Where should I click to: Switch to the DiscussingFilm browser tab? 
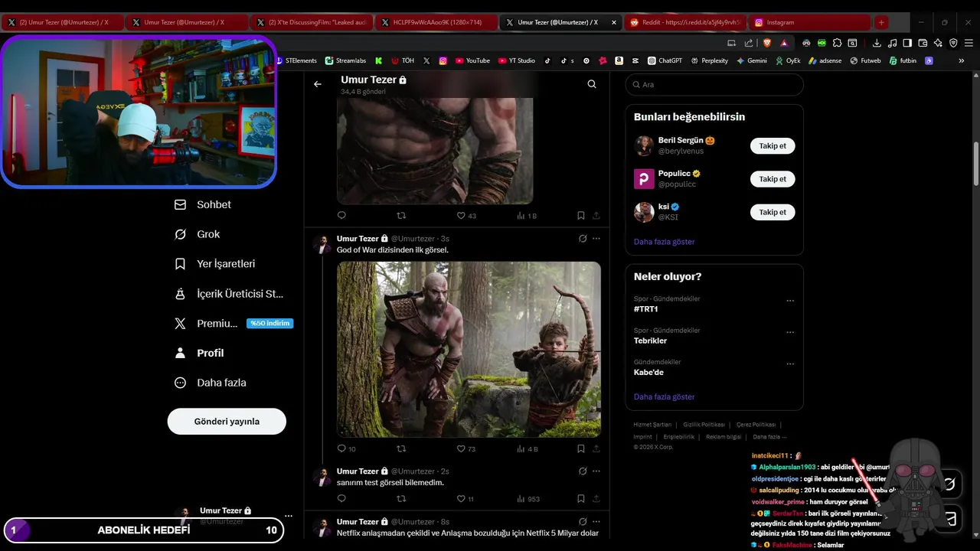click(x=311, y=22)
